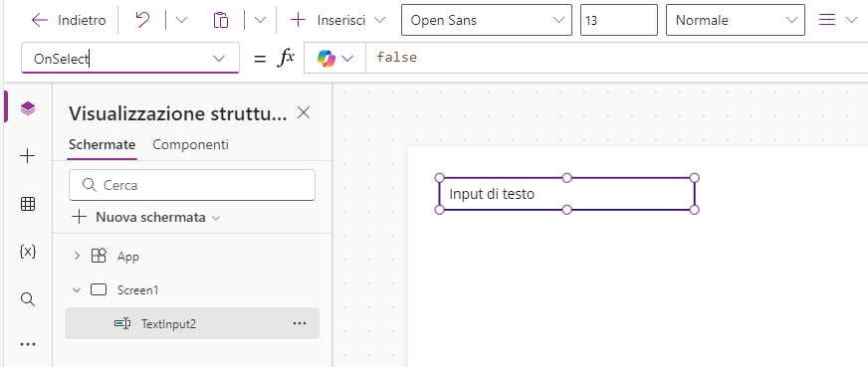Screen dimensions: 868x367
Task: Click the Cerca search field
Action: [192, 185]
